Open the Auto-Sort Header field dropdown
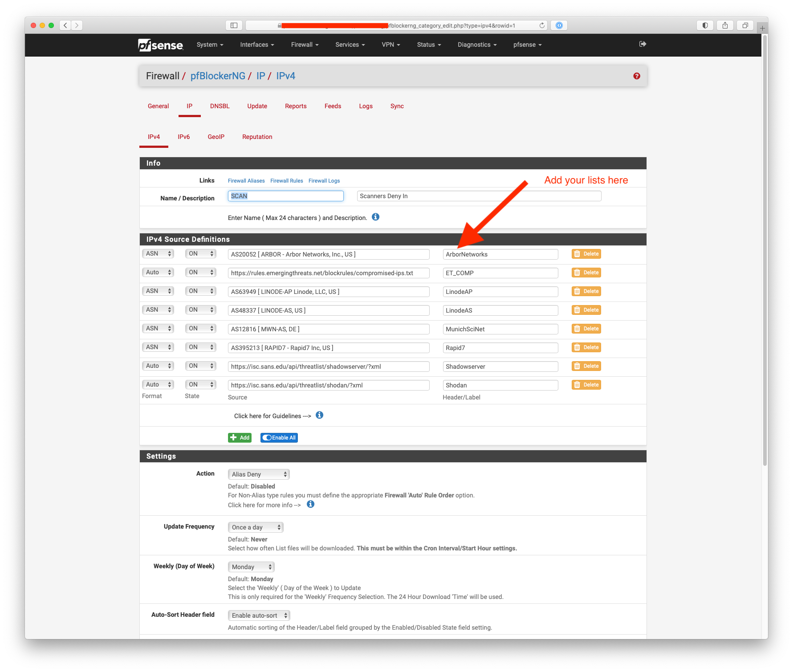The width and height of the screenshot is (793, 672). coord(259,615)
